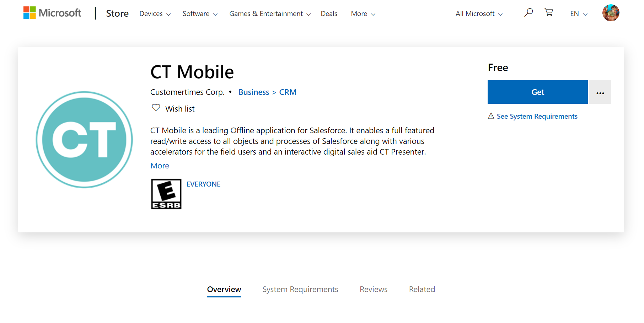Open the All Microsoft dropdown
This screenshot has width=644, height=323.
click(x=479, y=14)
